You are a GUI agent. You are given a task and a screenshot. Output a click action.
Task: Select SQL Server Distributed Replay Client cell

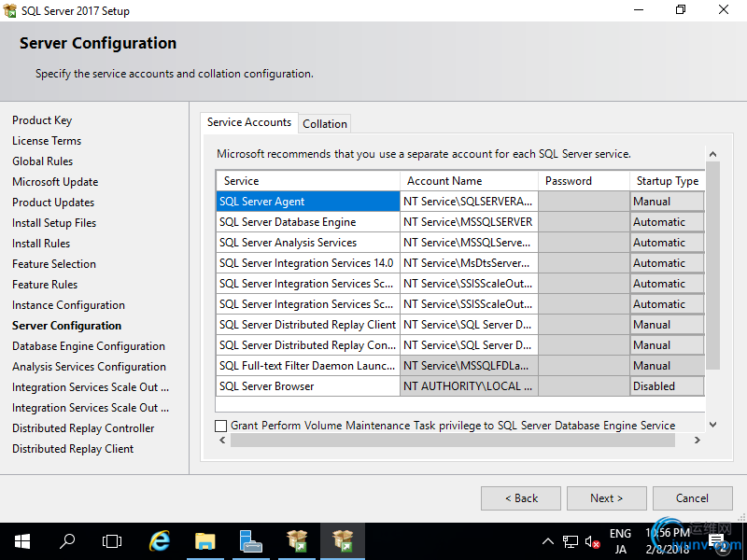pos(308,324)
